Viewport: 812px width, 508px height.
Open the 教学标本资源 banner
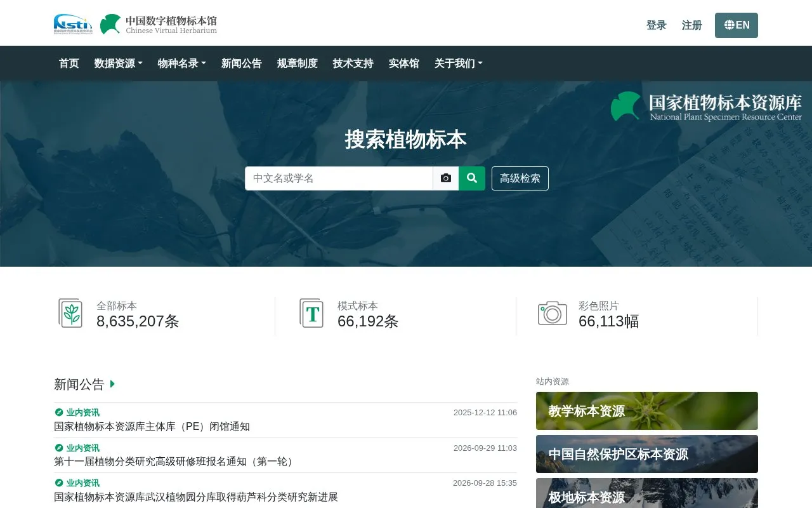click(647, 411)
